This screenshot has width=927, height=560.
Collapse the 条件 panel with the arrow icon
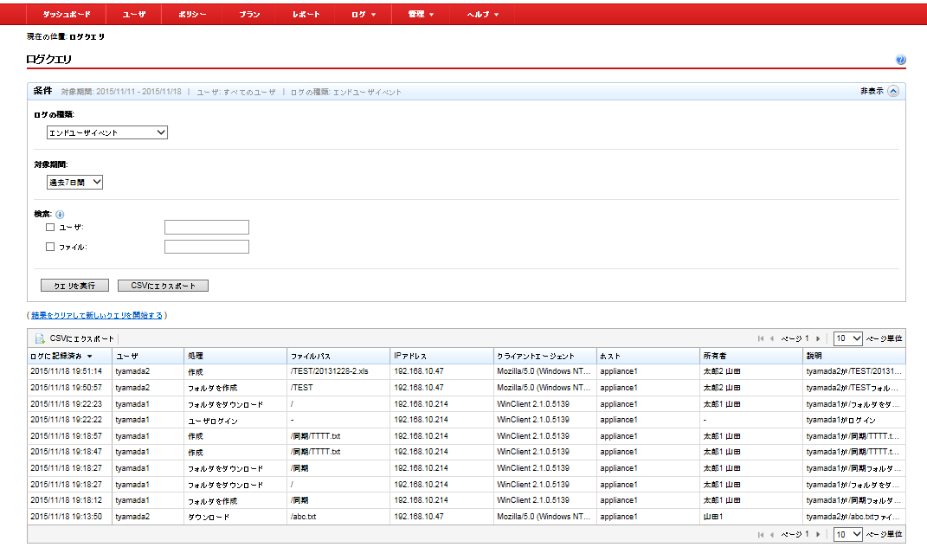(x=893, y=91)
